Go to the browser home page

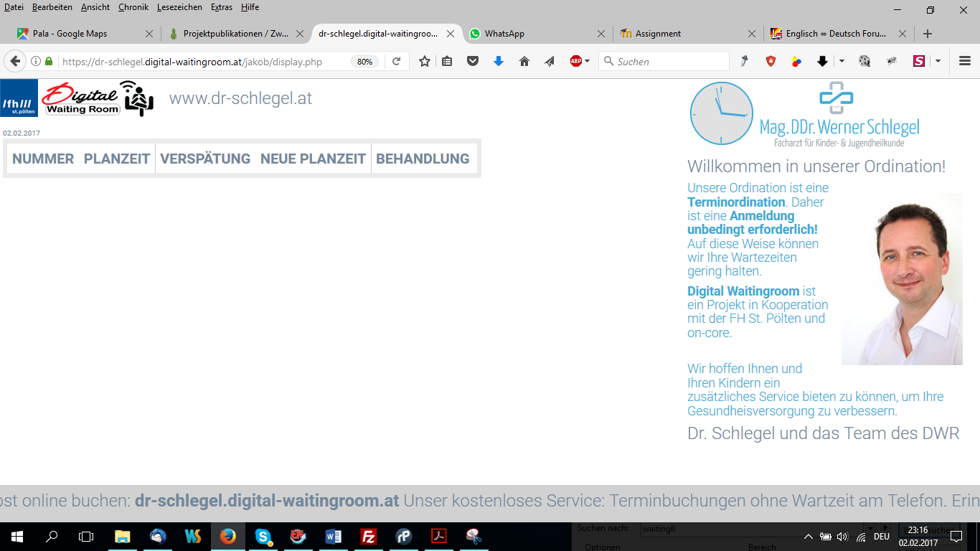coord(524,62)
